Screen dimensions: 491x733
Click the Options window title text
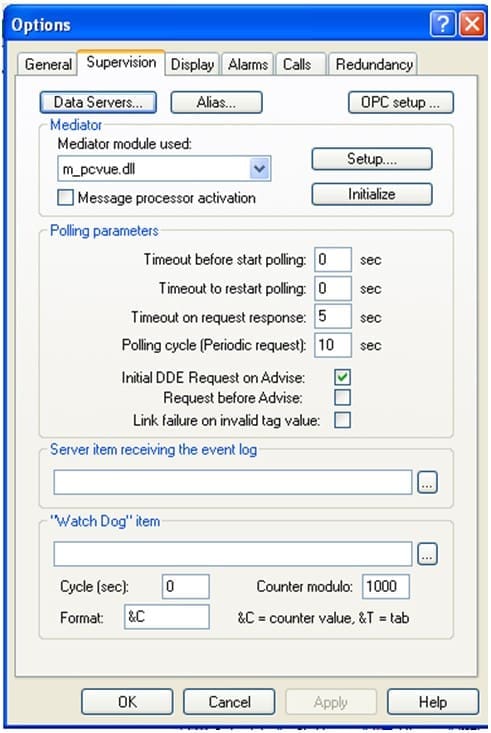(41, 25)
